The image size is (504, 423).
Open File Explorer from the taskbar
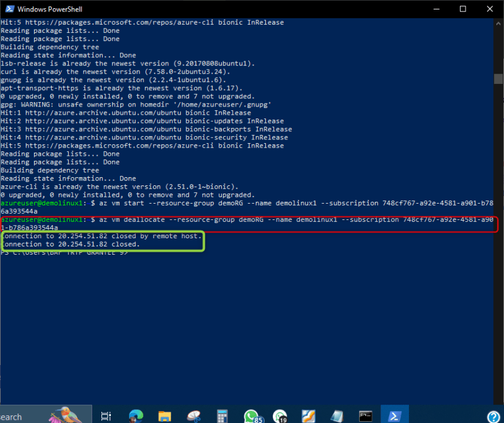(164, 416)
